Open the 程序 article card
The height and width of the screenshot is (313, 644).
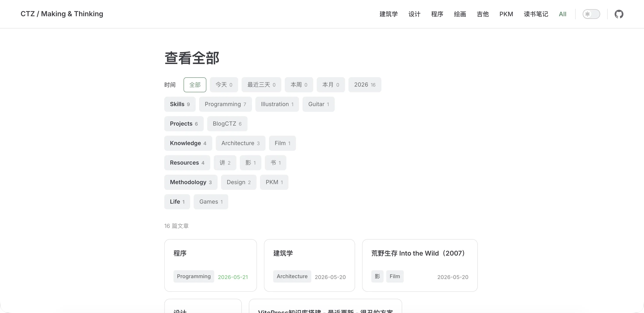coord(211,265)
